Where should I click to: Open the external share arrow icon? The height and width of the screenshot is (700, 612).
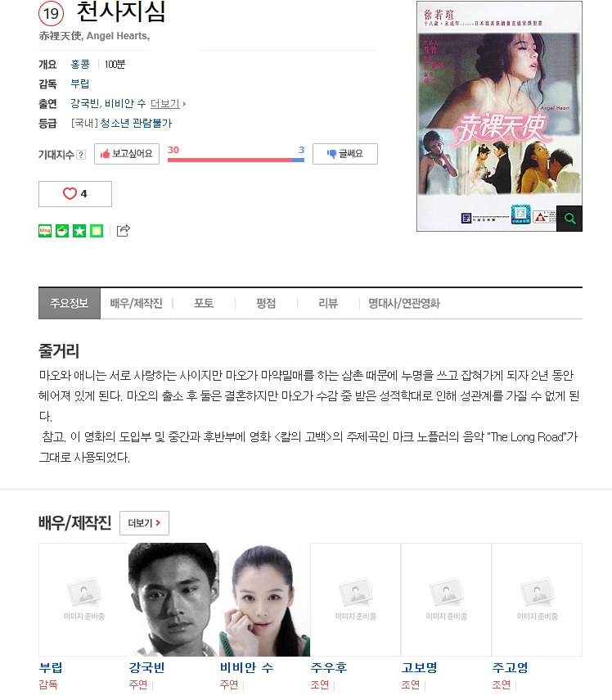click(123, 230)
